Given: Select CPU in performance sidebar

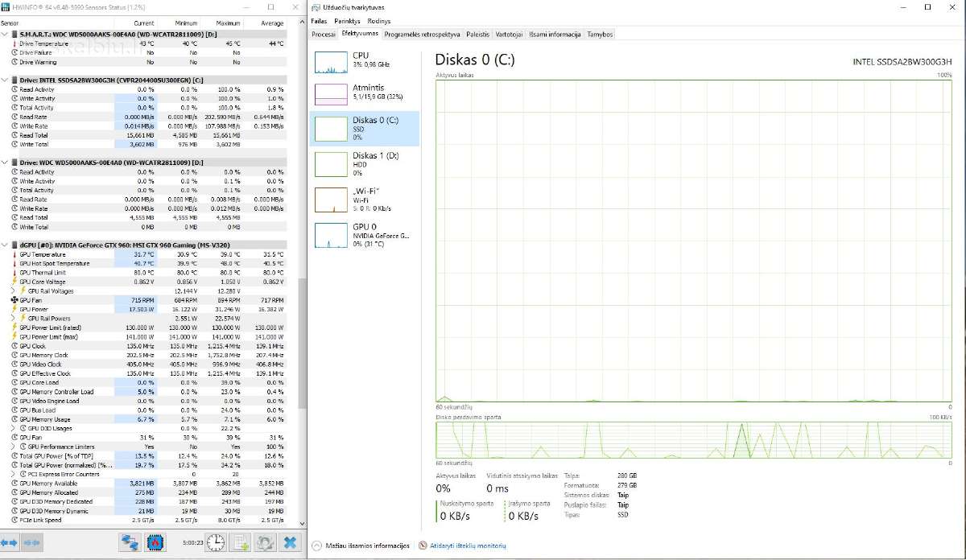Looking at the screenshot, I should tap(365, 60).
